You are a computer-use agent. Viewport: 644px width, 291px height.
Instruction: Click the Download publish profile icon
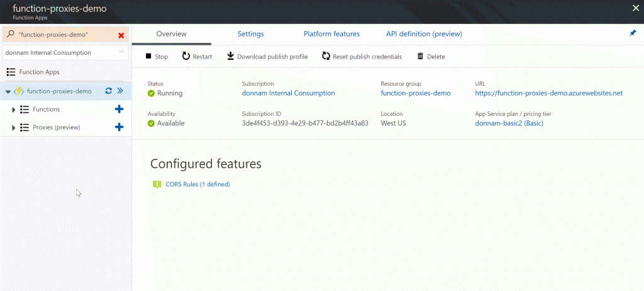[231, 56]
